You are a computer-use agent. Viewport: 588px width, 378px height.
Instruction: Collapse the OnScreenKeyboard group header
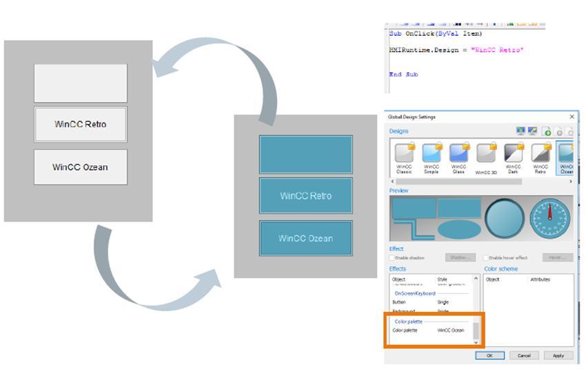(x=415, y=293)
